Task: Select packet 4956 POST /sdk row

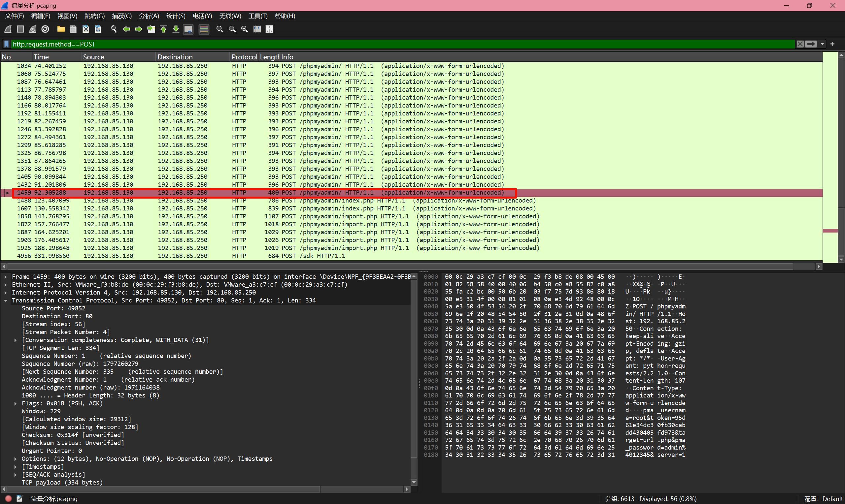Action: click(412, 256)
